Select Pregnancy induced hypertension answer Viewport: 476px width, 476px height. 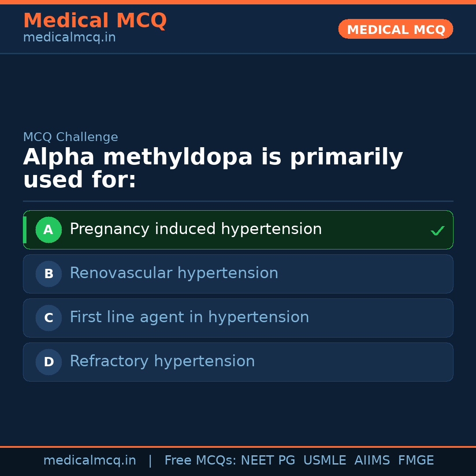click(196, 229)
